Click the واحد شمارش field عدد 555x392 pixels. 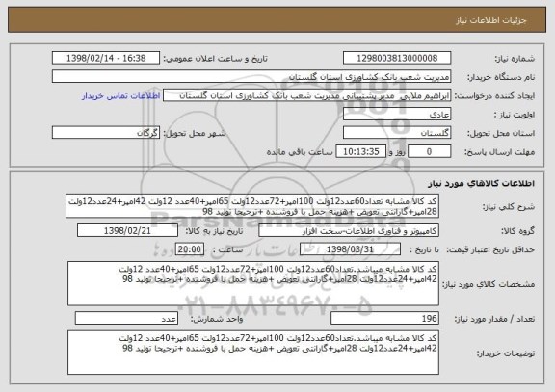pos(126,318)
